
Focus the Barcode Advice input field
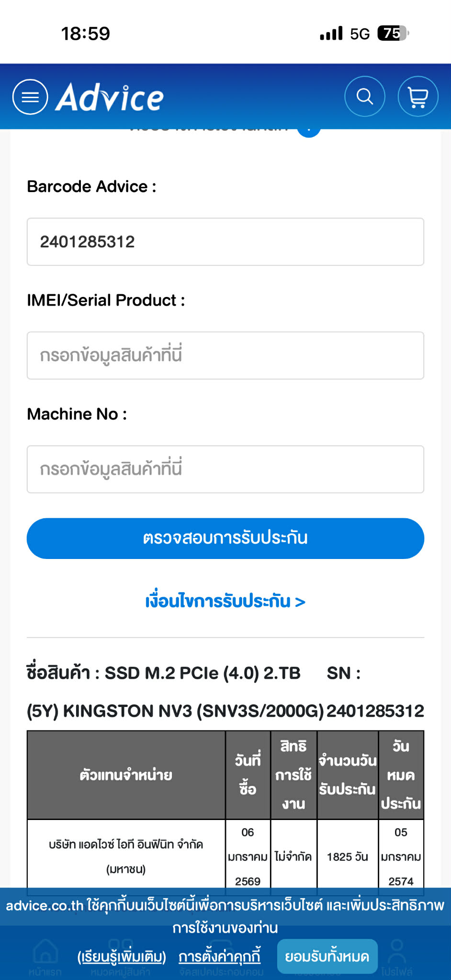[x=225, y=242]
